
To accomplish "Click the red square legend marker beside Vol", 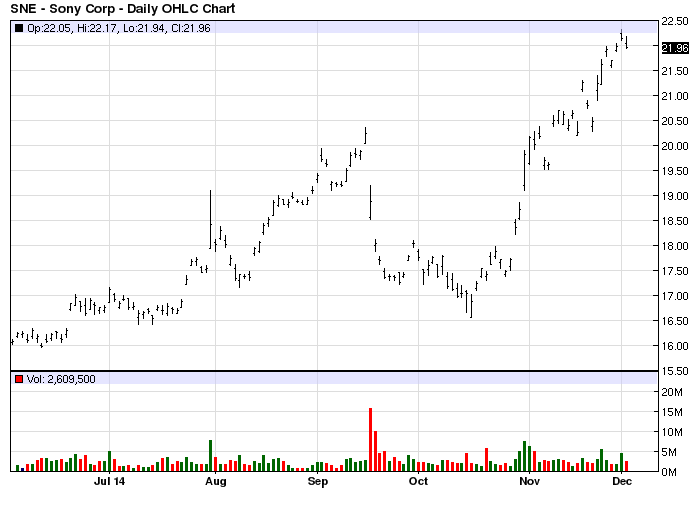I will tap(19, 379).
